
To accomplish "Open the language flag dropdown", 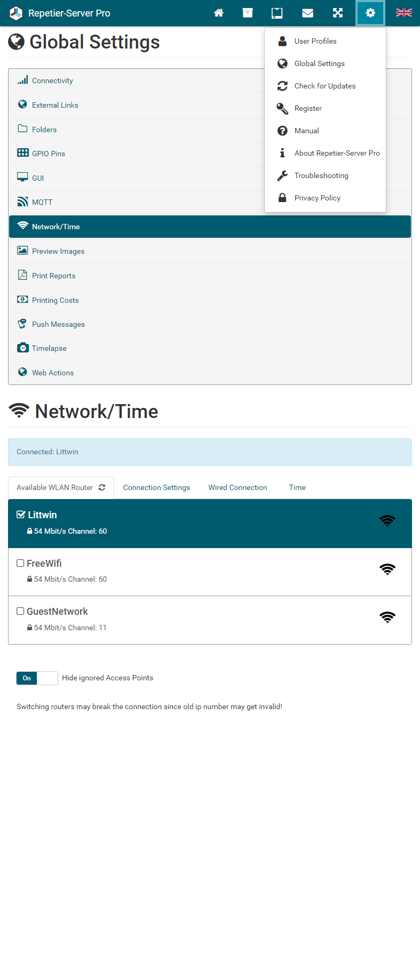I will pyautogui.click(x=403, y=13).
